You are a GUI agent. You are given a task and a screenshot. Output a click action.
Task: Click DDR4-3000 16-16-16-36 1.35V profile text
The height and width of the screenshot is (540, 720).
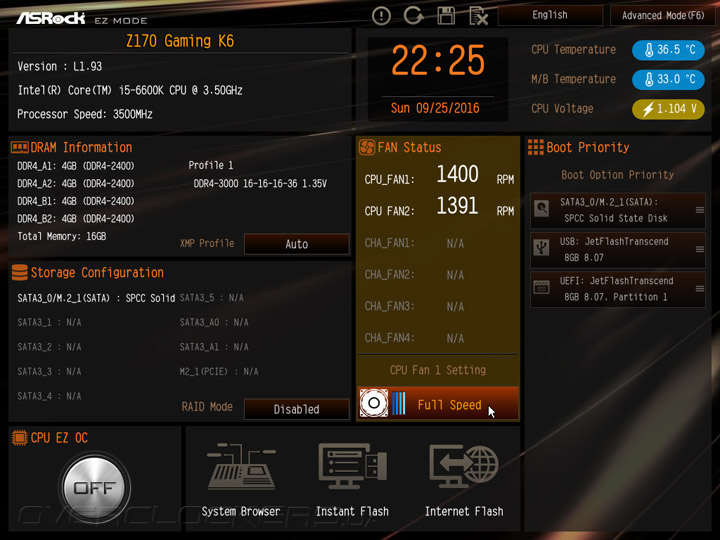(260, 184)
